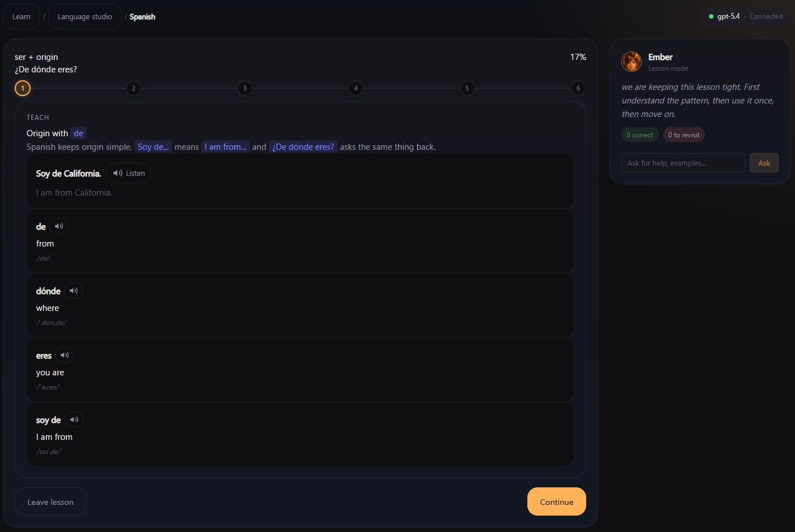Select step 6 on the progress track
The image size is (795, 532).
pos(578,88)
